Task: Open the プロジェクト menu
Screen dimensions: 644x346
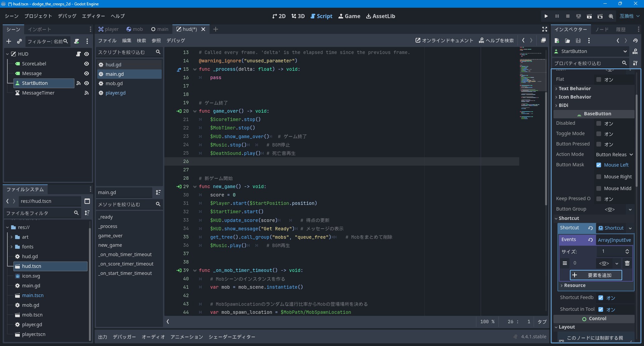Action: tap(38, 16)
